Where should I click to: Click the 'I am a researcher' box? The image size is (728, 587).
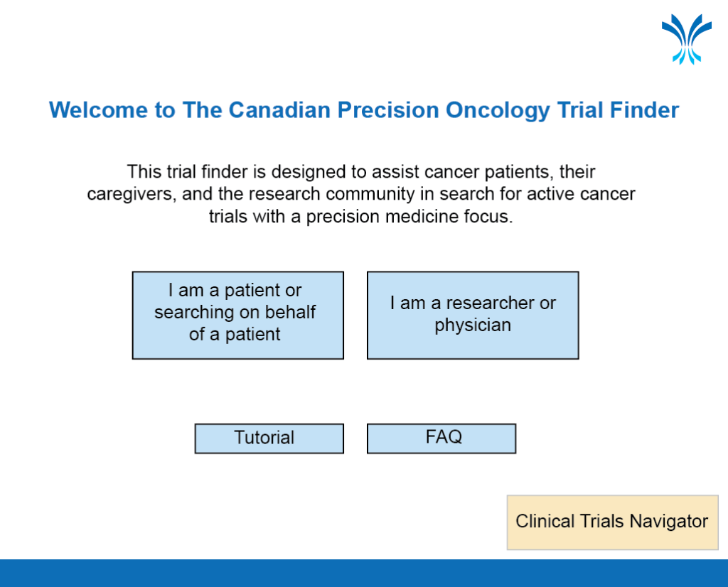pyautogui.click(x=473, y=315)
